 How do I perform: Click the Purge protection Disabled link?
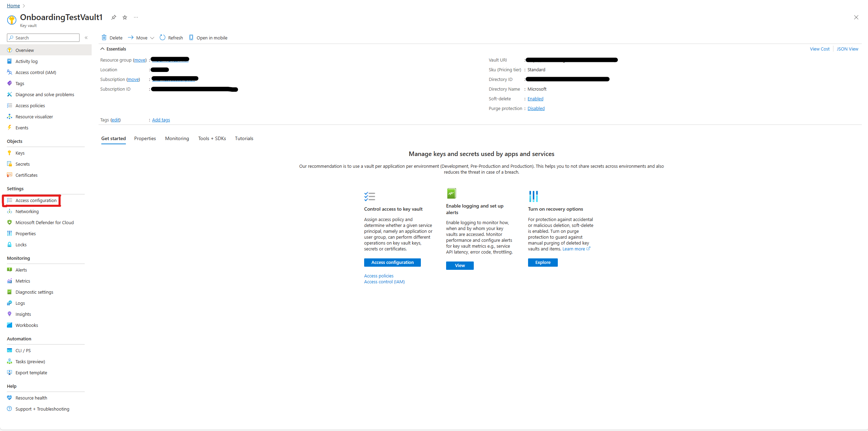tap(535, 108)
